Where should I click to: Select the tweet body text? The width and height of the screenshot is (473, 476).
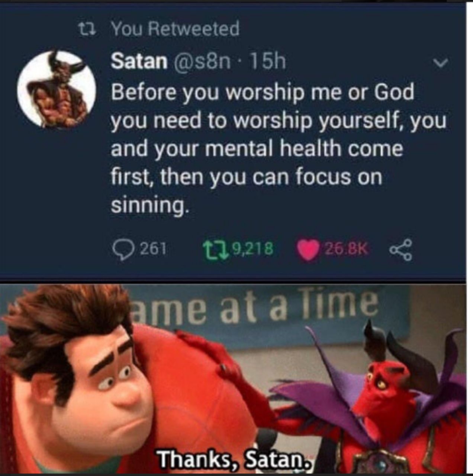(278, 148)
